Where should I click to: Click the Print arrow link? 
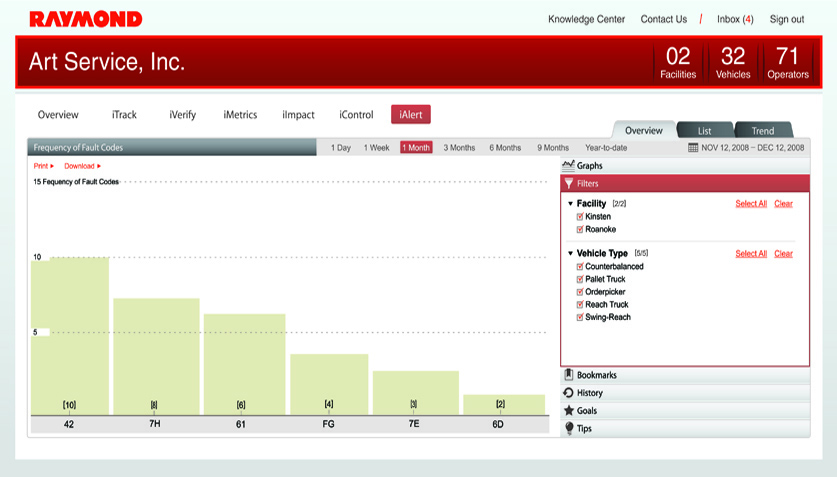click(x=44, y=166)
